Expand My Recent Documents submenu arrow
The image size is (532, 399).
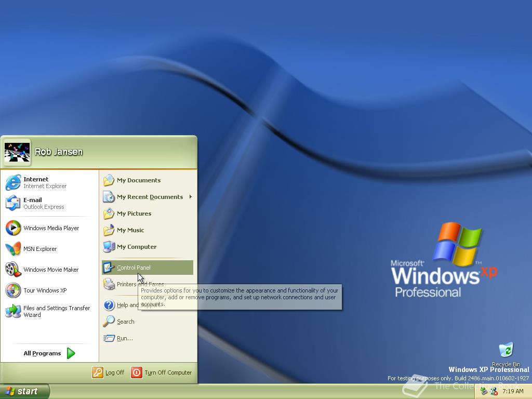coord(191,197)
